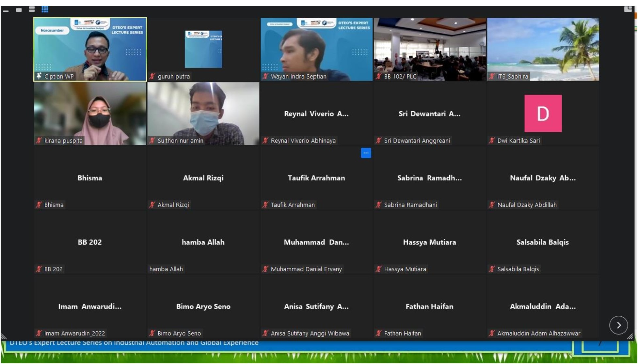Click muted mic icon for Wayan Indra Septian

265,76
